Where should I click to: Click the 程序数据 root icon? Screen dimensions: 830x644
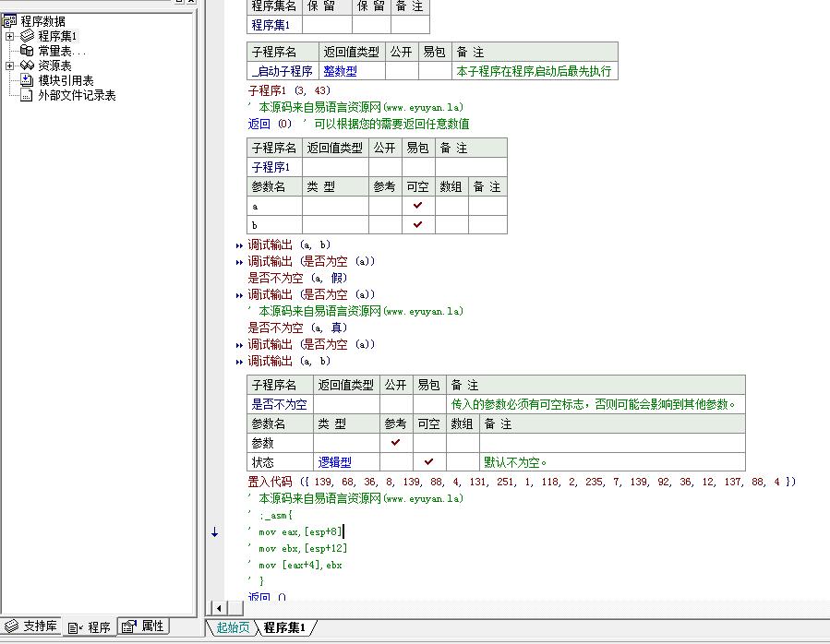9,21
